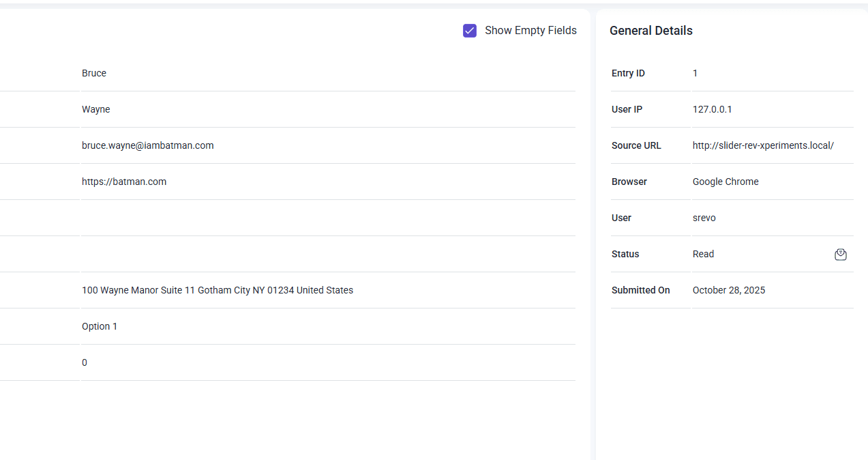Click the slider-rev-xperiments.local source URL
Image resolution: width=868 pixels, height=460 pixels.
coord(763,145)
